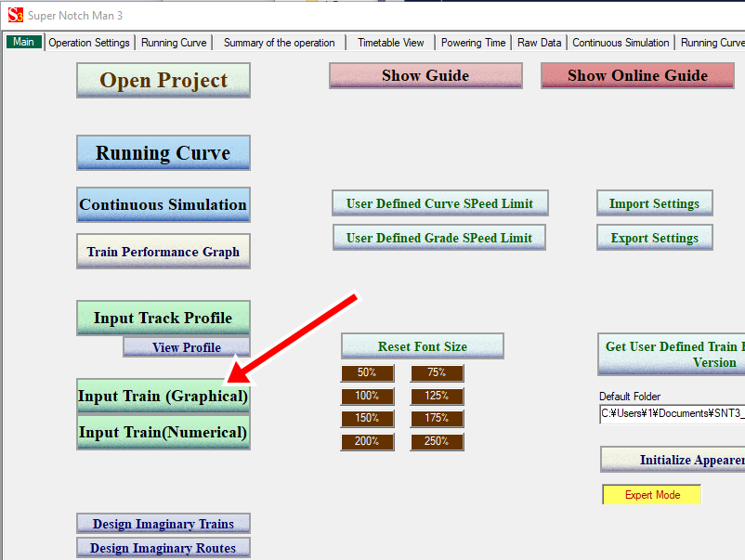Select the first Running Curve tab

[x=174, y=43]
